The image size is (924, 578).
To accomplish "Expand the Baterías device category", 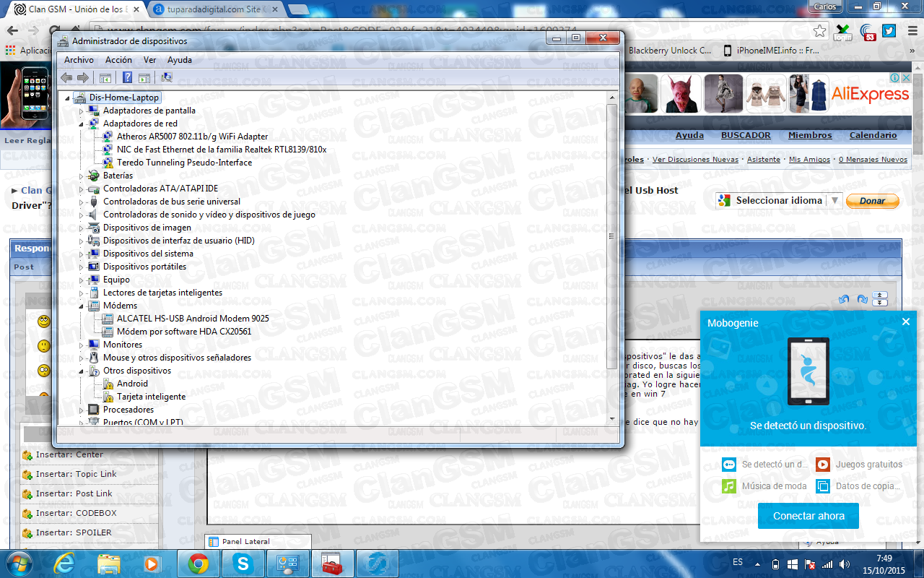I will (x=81, y=176).
